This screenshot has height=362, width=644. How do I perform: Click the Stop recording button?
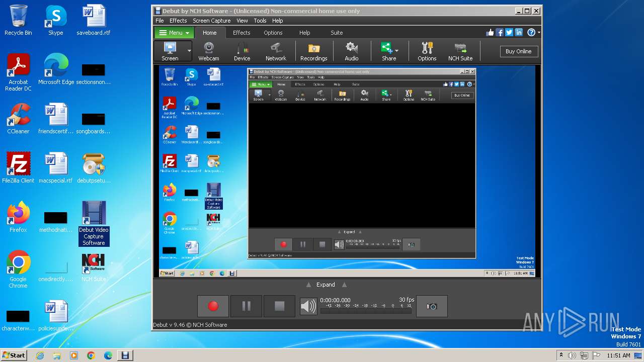279,306
